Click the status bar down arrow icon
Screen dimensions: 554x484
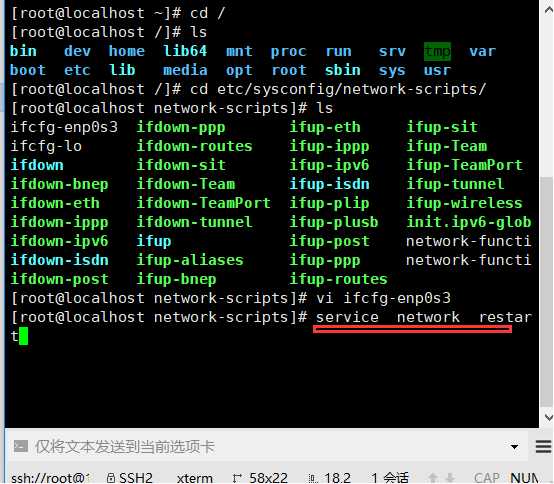click(450, 478)
